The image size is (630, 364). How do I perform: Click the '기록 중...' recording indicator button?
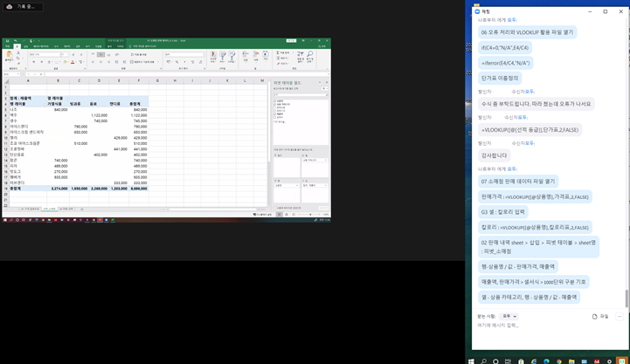(22, 6)
